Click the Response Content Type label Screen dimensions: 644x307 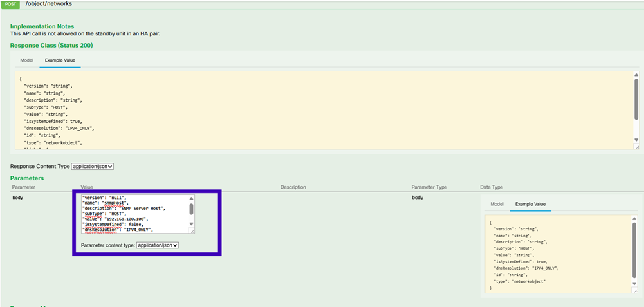40,167
